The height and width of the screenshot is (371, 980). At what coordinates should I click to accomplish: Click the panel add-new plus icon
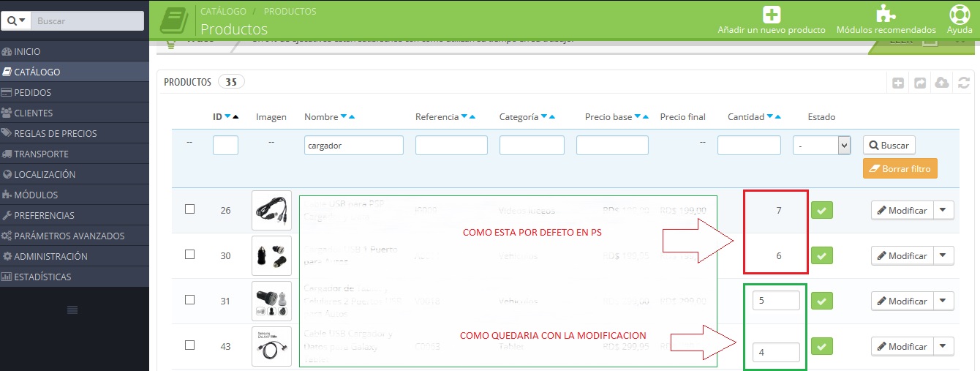[898, 83]
